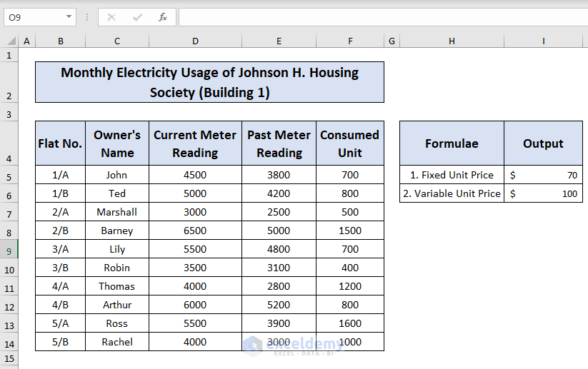
Task: Select Marshall's consumed unit 500
Action: point(350,212)
